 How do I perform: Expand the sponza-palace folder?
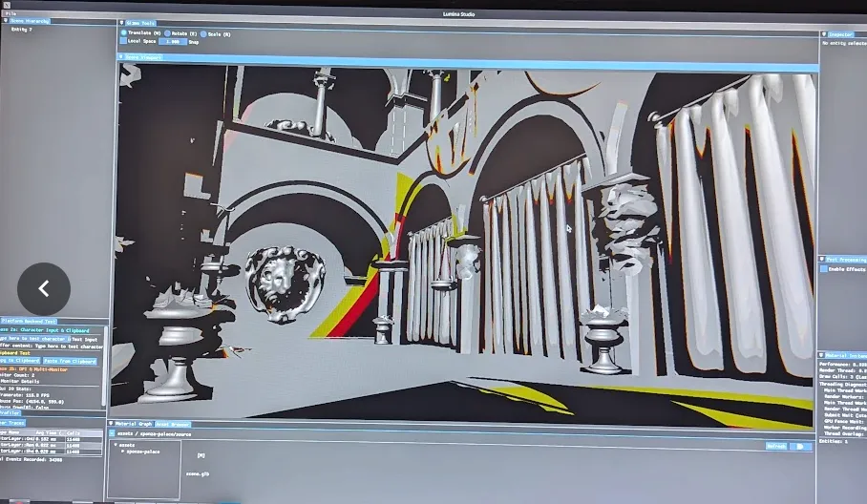pos(123,451)
